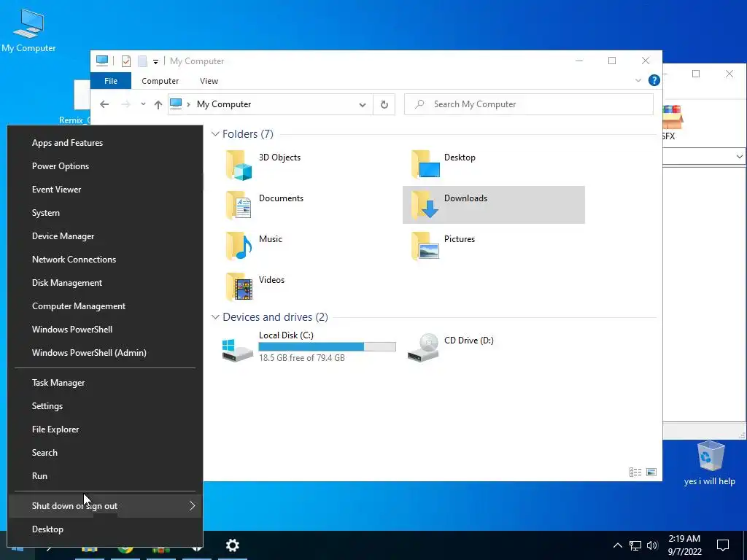
Task: Click the Local Disk C usage bar
Action: 327,346
